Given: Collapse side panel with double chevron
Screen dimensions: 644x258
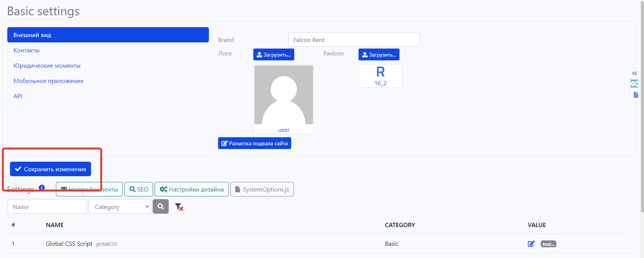Looking at the screenshot, I should 634,73.
